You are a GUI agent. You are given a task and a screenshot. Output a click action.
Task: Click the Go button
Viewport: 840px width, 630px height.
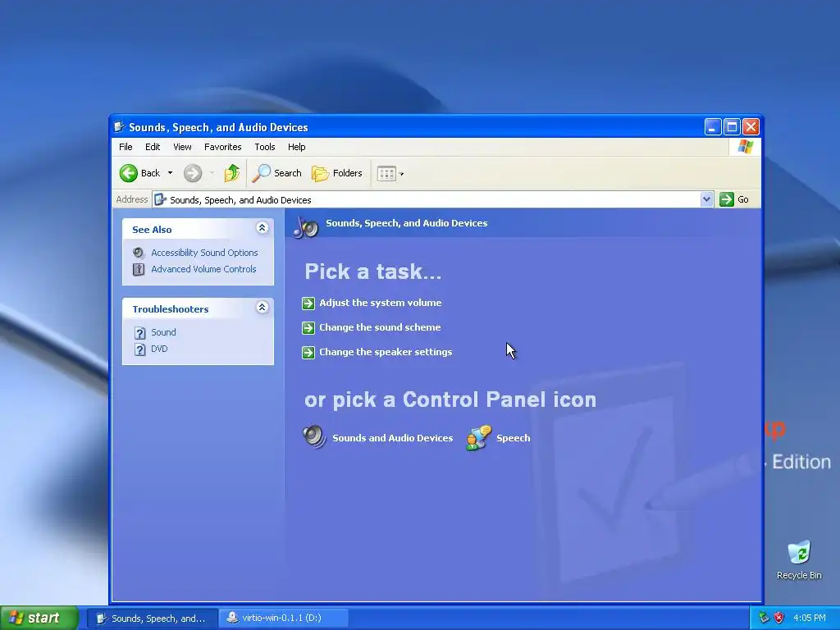point(734,199)
